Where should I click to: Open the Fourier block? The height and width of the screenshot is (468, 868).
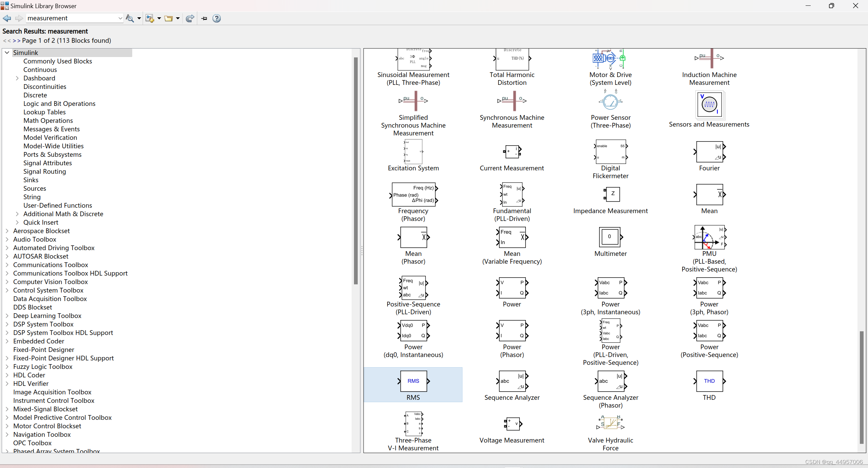[x=709, y=151]
